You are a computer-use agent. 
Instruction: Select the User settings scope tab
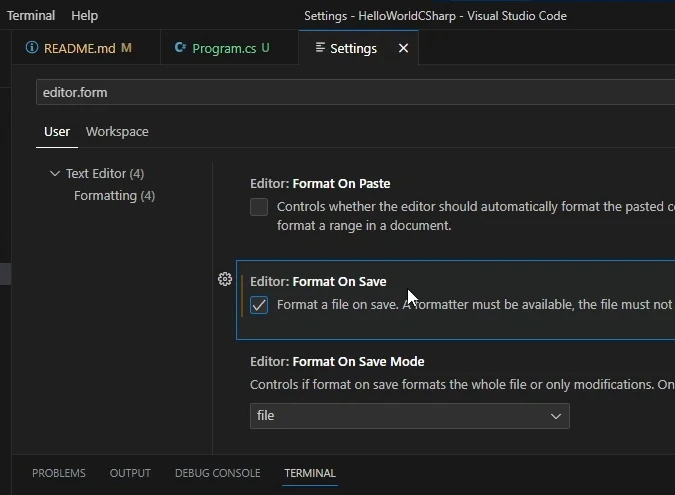click(x=57, y=132)
